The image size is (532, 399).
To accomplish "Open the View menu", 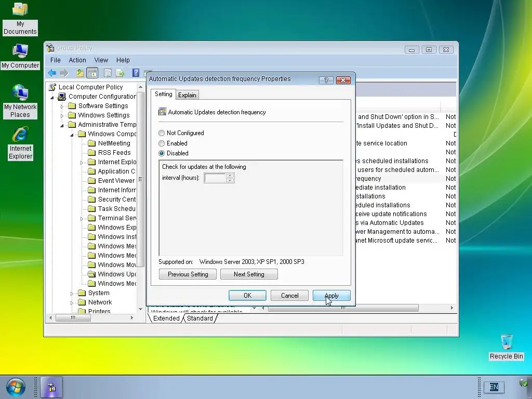I will (x=101, y=60).
